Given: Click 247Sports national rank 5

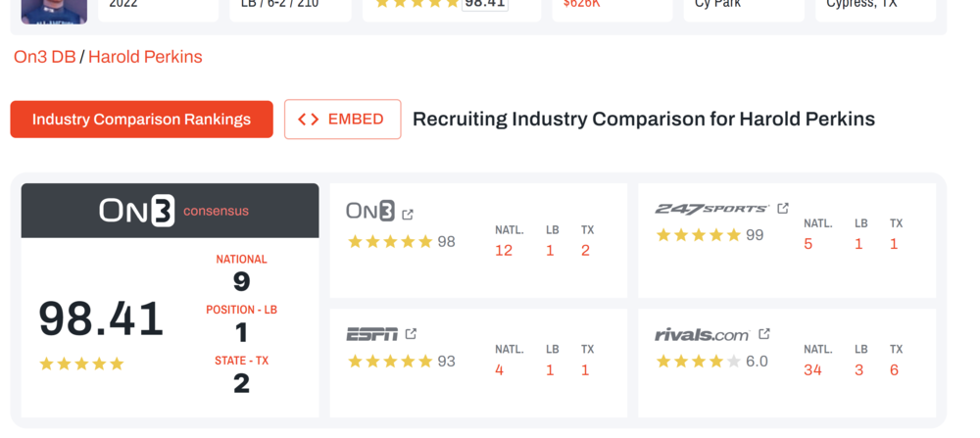Looking at the screenshot, I should tap(808, 244).
